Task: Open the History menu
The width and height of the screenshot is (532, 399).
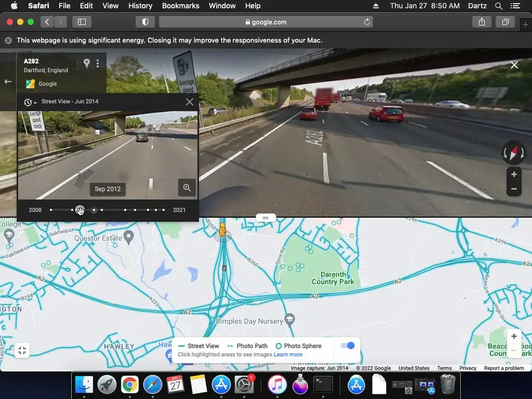Action: click(140, 6)
